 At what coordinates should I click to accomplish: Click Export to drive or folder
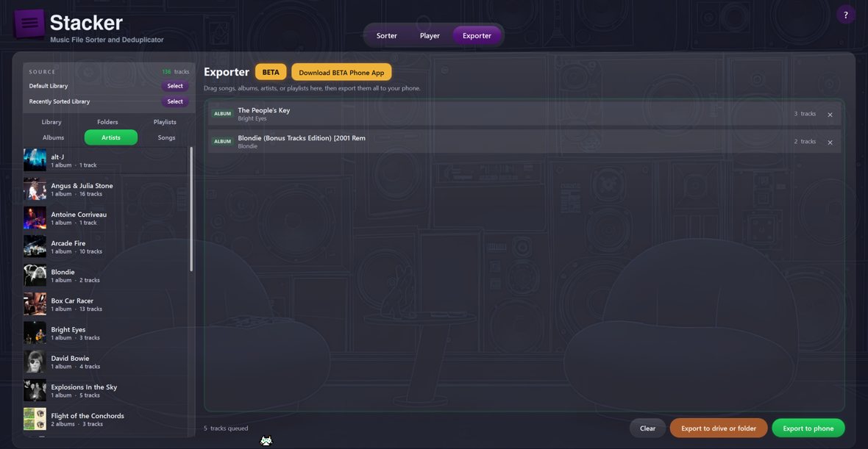click(719, 428)
